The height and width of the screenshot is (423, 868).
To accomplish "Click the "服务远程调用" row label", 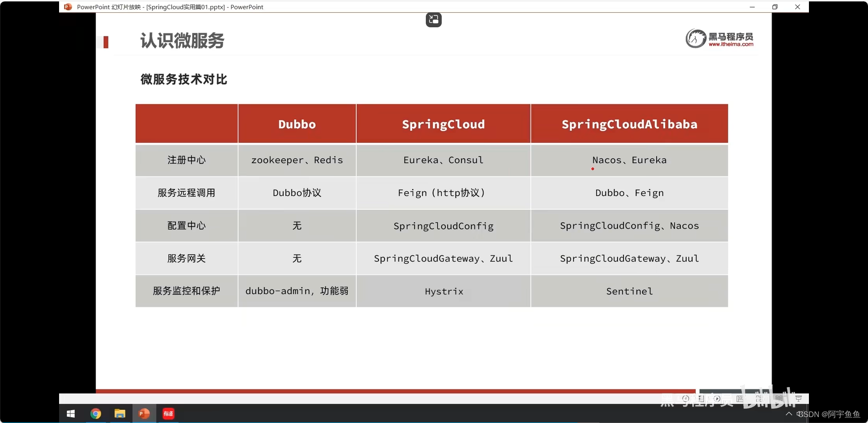I will (x=186, y=193).
